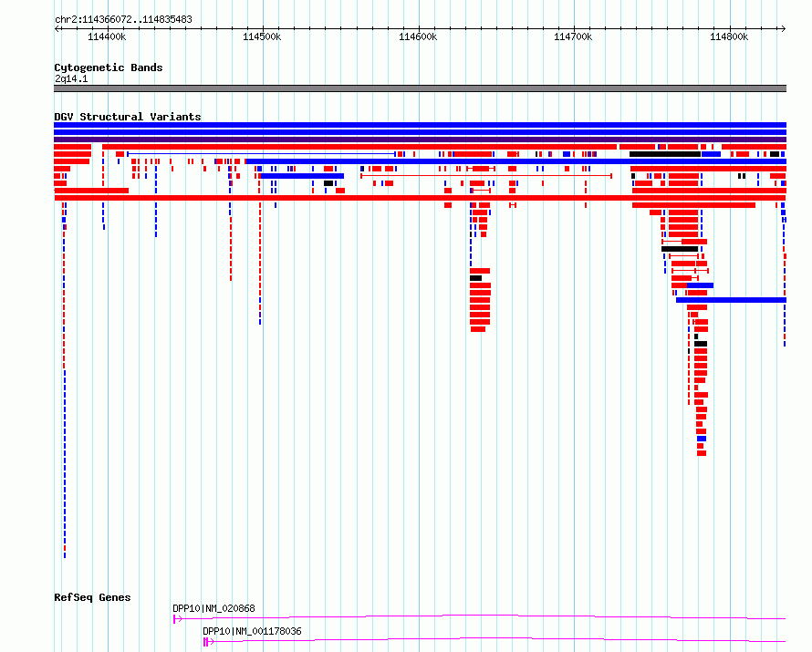Select the topmost full-width blue variant bar

[420, 125]
